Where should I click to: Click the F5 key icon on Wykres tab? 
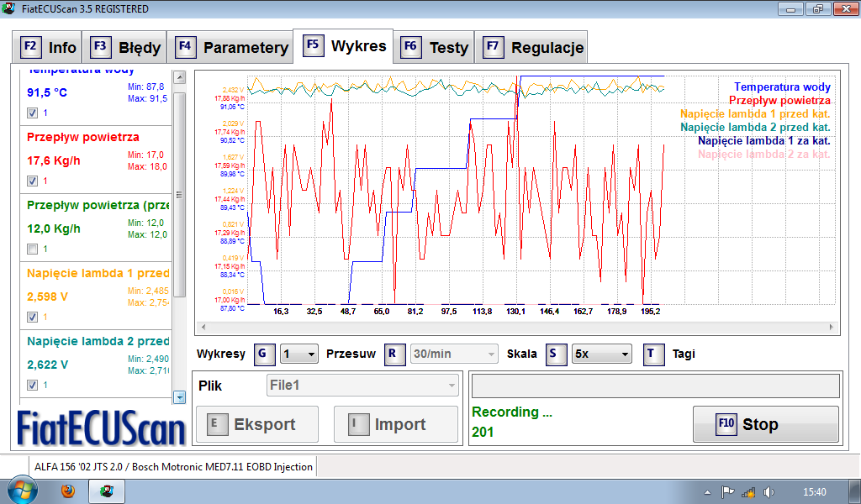click(x=313, y=45)
